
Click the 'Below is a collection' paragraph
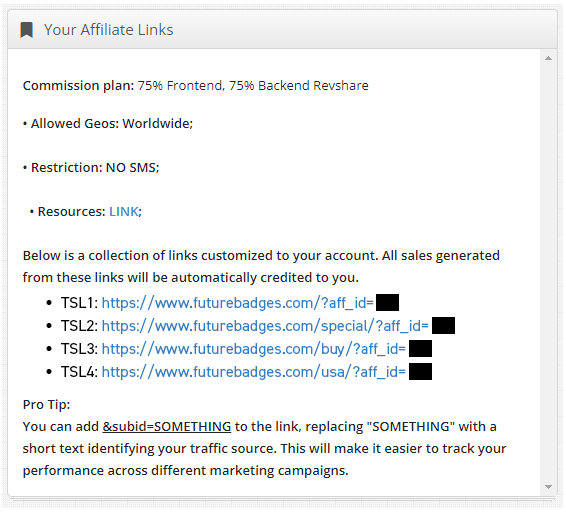coord(261,266)
